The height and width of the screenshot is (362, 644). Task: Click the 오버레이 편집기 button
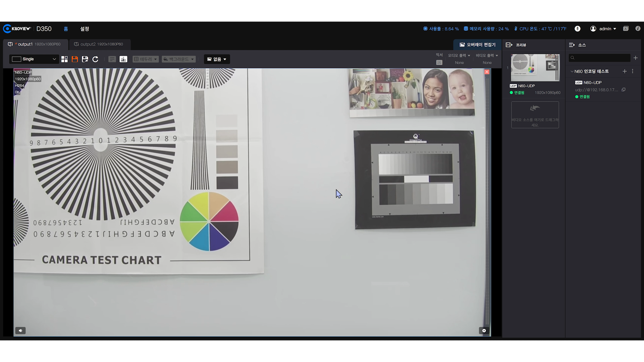coord(477,45)
